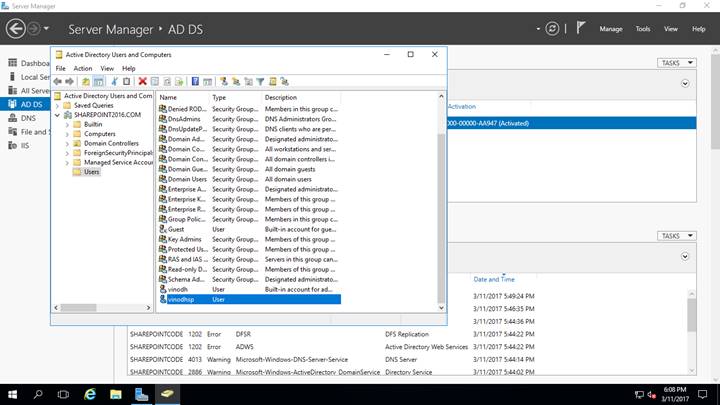The image size is (720, 405).
Task: Select the Guest user account row
Action: click(x=177, y=229)
